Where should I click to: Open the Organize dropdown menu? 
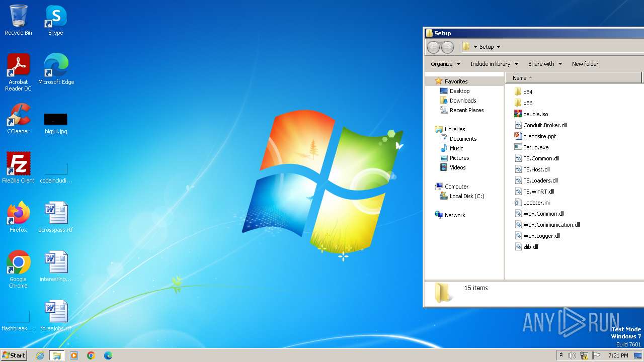445,64
